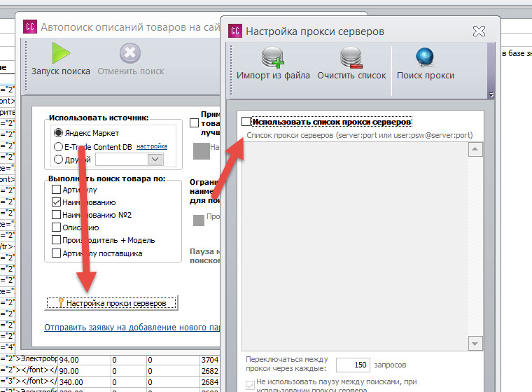This screenshot has height=392, width=532.
Task: Click table cell with value 2684
Action: 210,382
